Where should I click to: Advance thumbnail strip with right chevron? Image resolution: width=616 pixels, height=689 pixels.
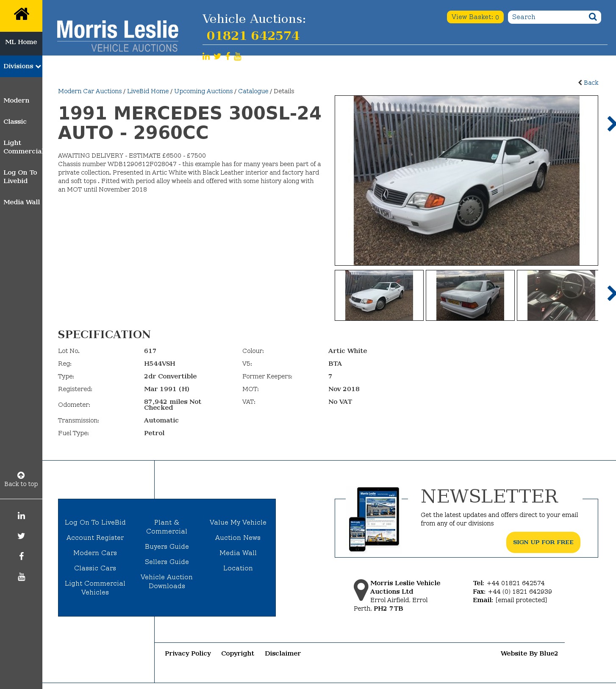[611, 293]
